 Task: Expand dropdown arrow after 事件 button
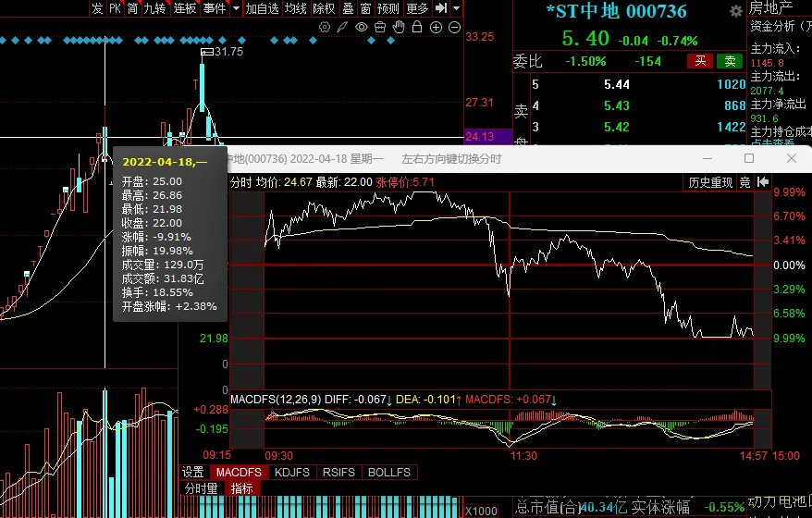point(236,8)
